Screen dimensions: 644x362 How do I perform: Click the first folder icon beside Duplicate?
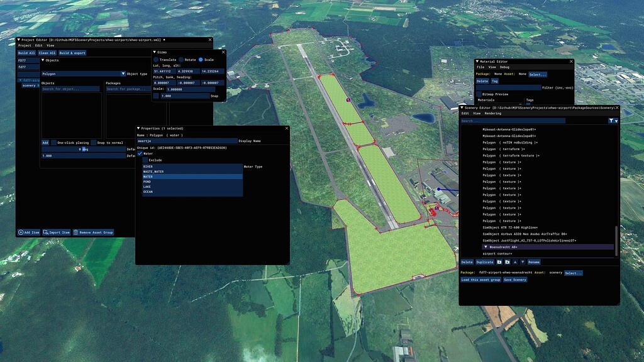tap(499, 262)
